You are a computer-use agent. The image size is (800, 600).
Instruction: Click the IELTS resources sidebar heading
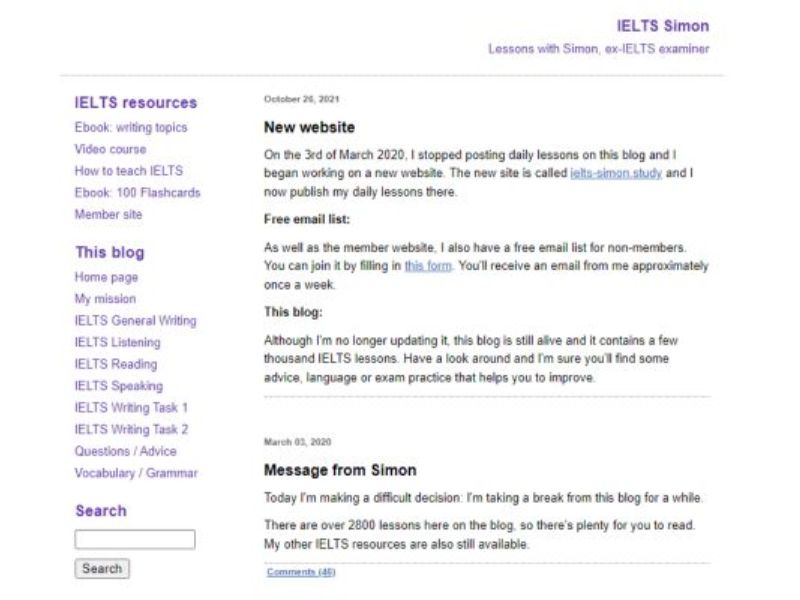tap(136, 103)
